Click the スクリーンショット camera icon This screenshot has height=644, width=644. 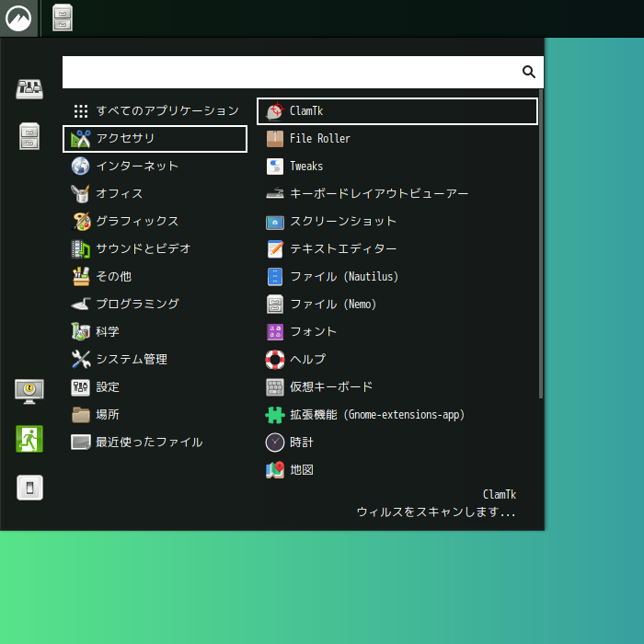coord(275,222)
